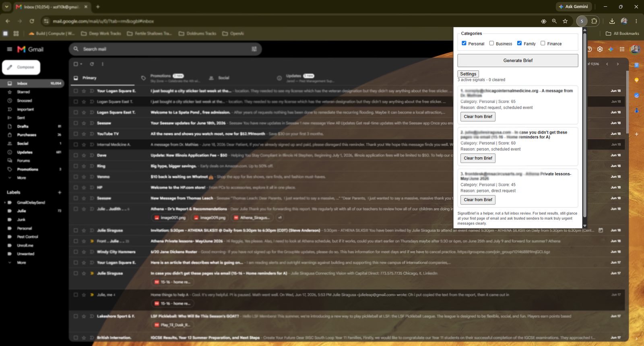
Task: Click the Ask Gemini button
Action: [x=573, y=6]
